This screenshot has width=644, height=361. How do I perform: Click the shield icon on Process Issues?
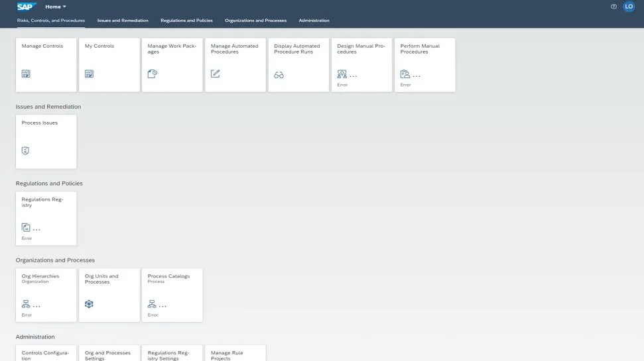coord(26,151)
